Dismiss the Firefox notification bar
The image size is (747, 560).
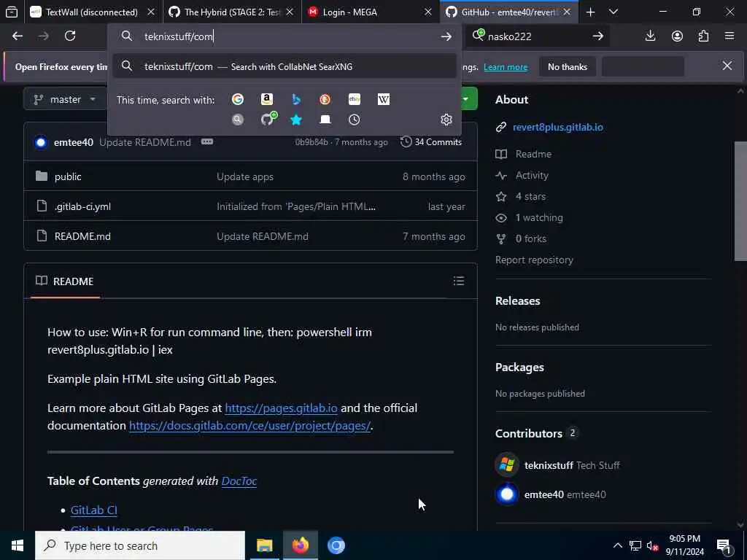tap(727, 66)
